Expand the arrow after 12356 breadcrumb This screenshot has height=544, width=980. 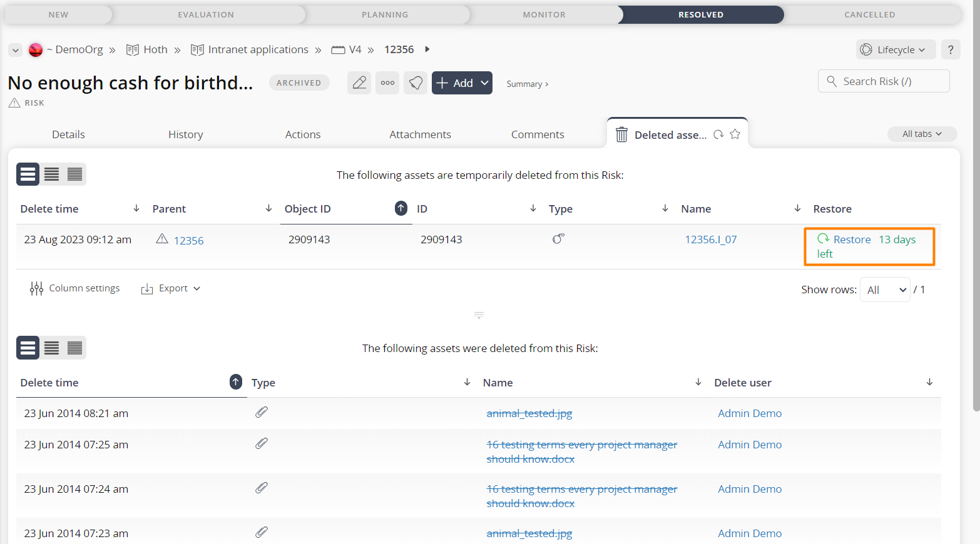point(427,49)
